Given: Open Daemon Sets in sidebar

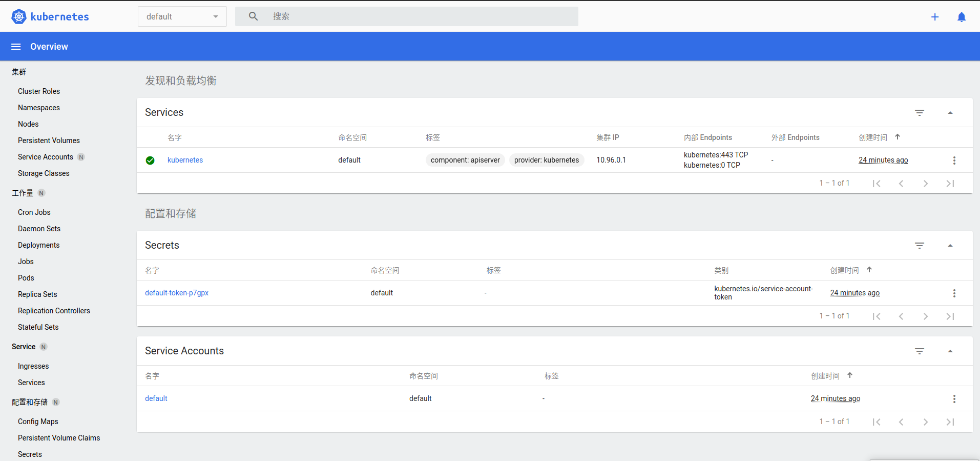Looking at the screenshot, I should click(39, 229).
